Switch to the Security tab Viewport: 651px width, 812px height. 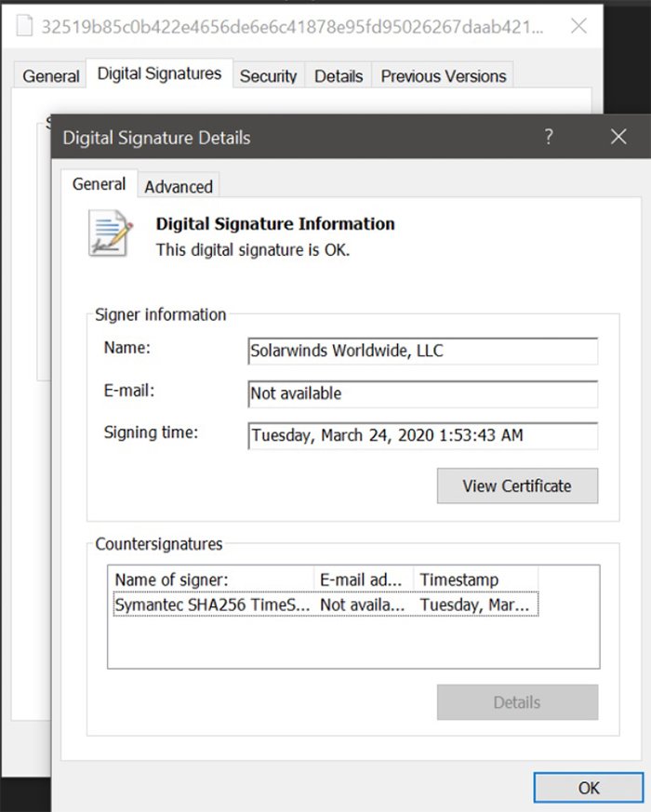pyautogui.click(x=269, y=76)
